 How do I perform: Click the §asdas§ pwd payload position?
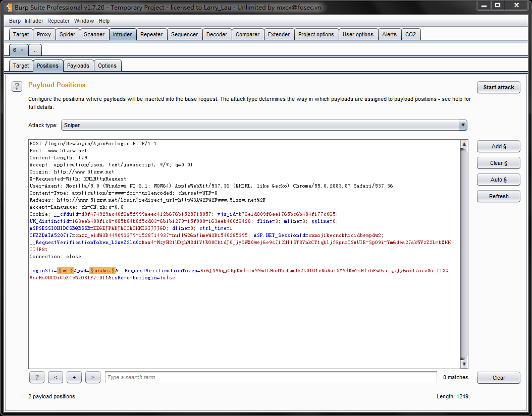pos(102,270)
